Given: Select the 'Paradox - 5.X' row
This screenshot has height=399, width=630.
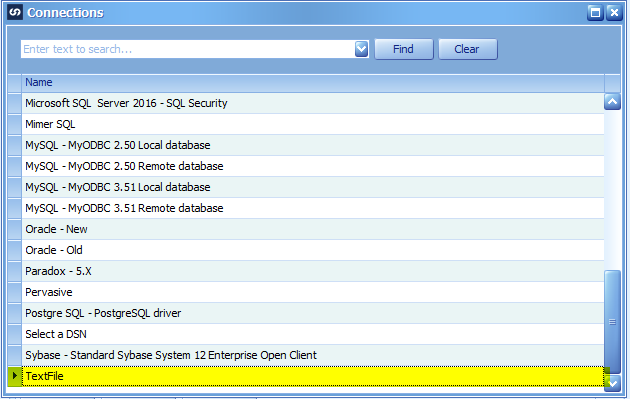Looking at the screenshot, I should 313,271.
